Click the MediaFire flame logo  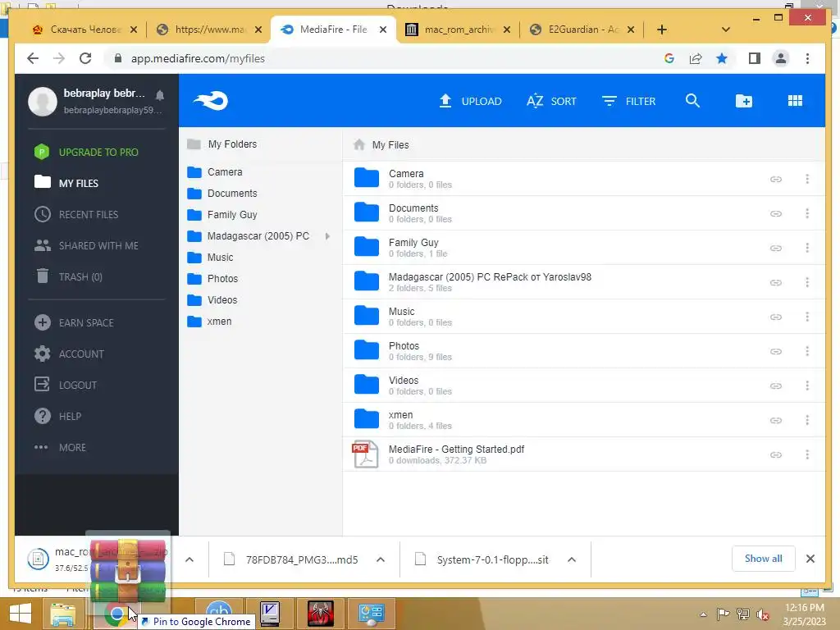pyautogui.click(x=211, y=101)
